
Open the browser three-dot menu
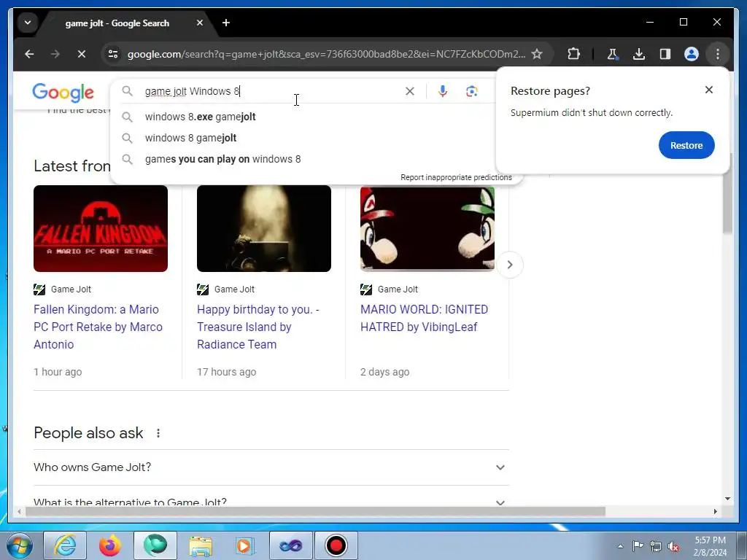[718, 54]
